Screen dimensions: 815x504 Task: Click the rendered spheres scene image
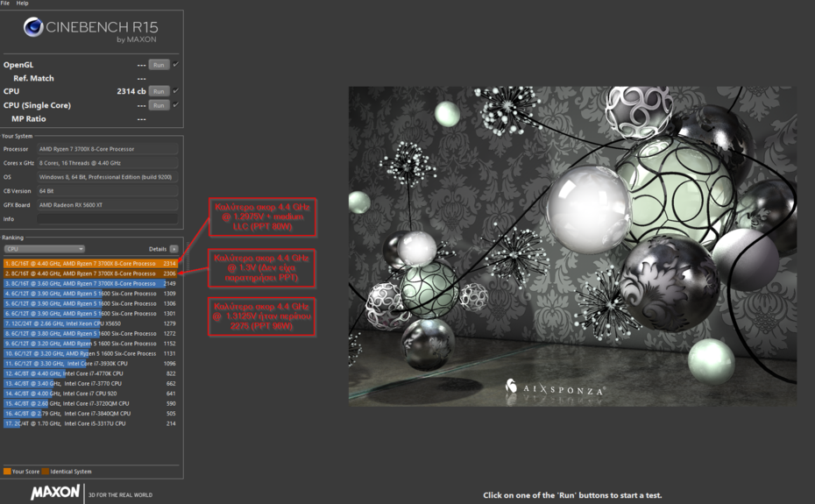click(572, 246)
